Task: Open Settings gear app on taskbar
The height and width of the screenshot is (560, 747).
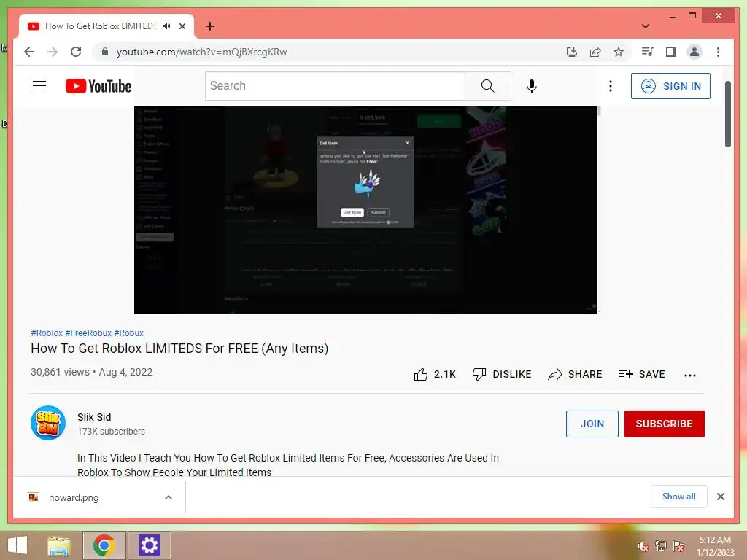Action: pos(149,545)
